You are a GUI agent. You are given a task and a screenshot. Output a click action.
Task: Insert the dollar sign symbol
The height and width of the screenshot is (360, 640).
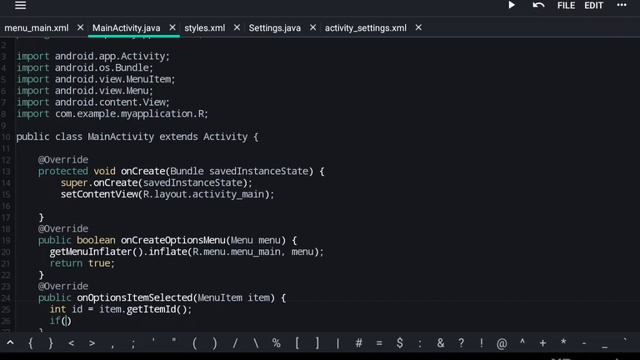click(400, 343)
